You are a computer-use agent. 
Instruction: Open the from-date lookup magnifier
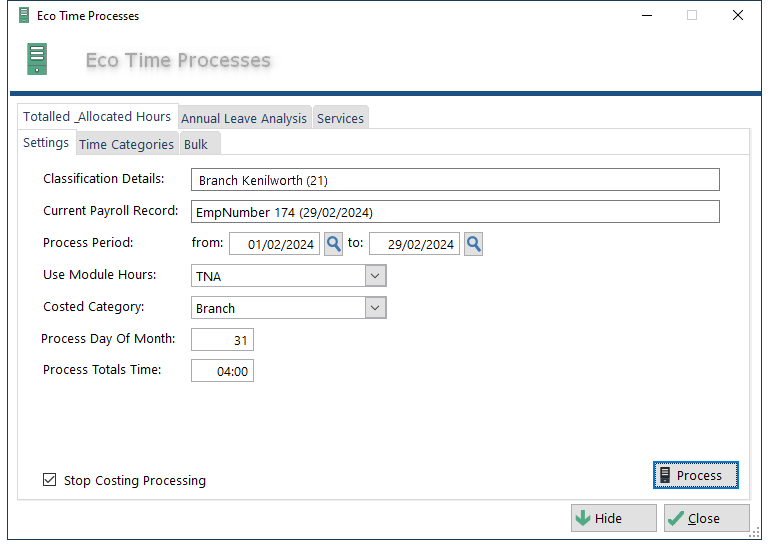tap(333, 244)
